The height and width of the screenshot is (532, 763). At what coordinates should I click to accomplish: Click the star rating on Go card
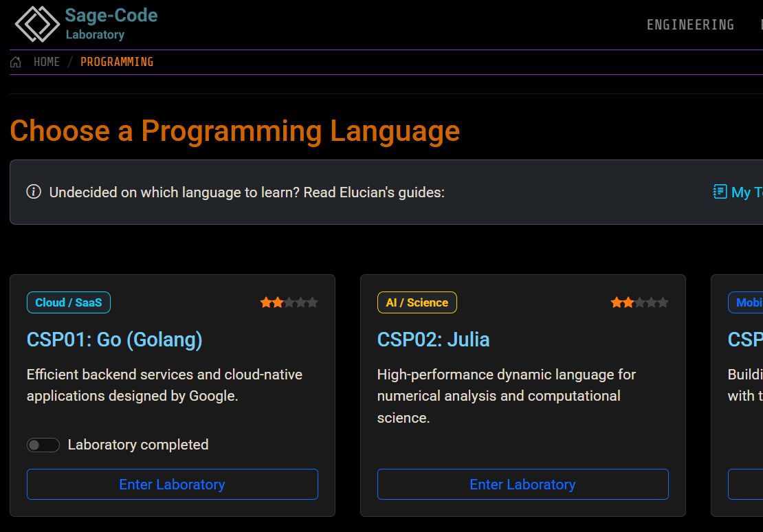(x=289, y=302)
